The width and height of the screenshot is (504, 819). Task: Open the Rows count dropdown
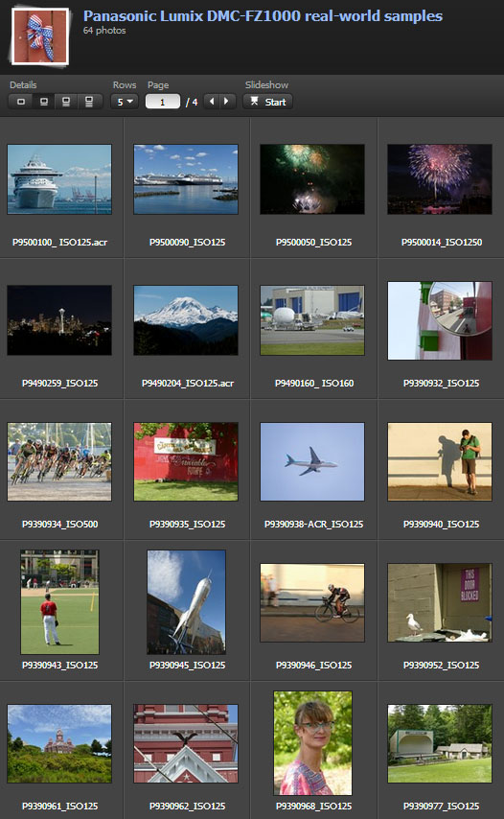click(x=125, y=102)
